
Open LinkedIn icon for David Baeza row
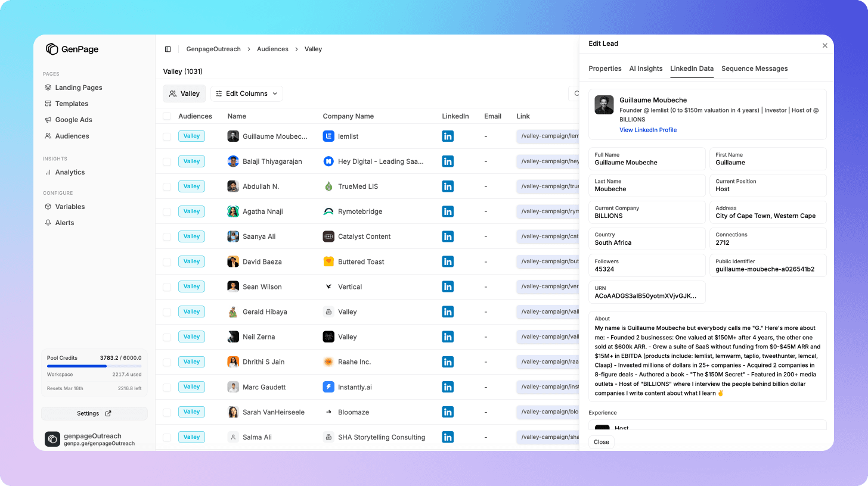[448, 261]
